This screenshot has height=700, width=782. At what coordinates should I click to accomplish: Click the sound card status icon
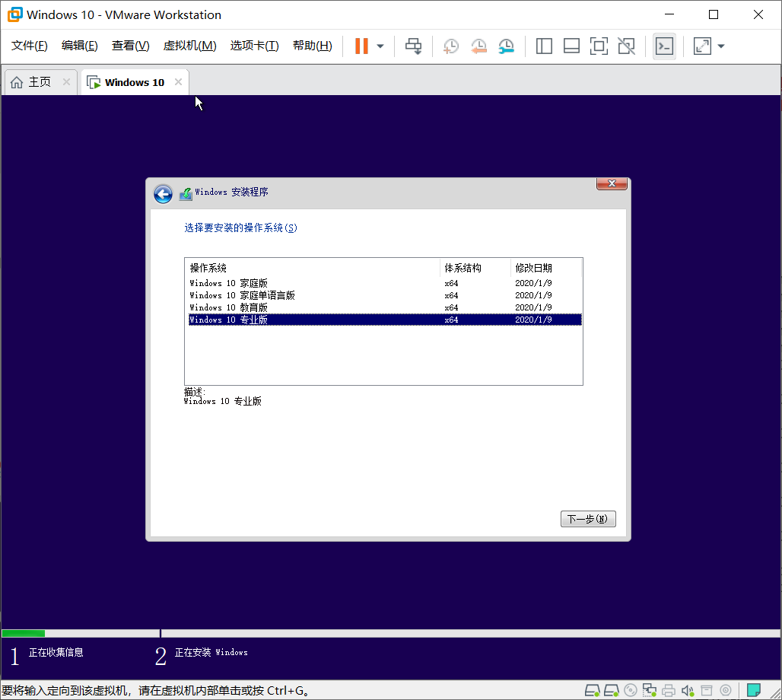688,691
